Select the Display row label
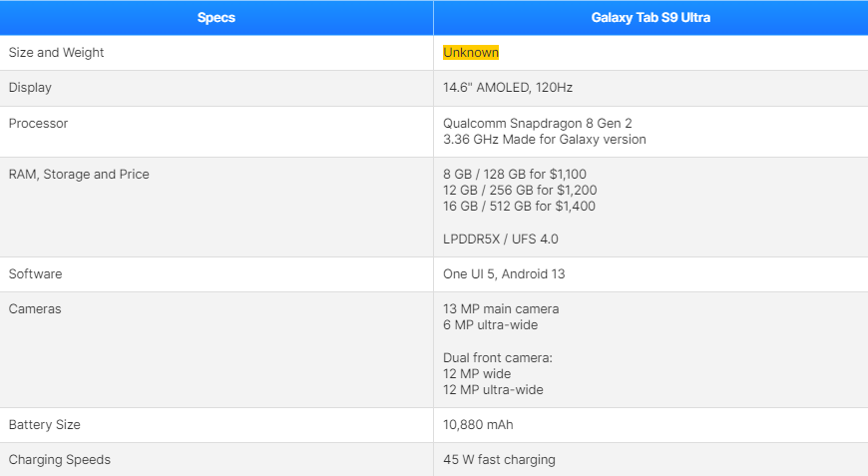The height and width of the screenshot is (476, 868). click(x=30, y=88)
